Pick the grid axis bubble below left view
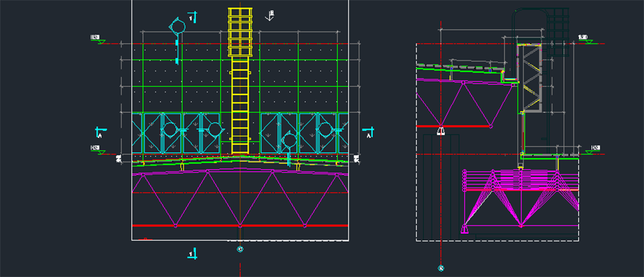644x277 pixels. click(x=240, y=249)
